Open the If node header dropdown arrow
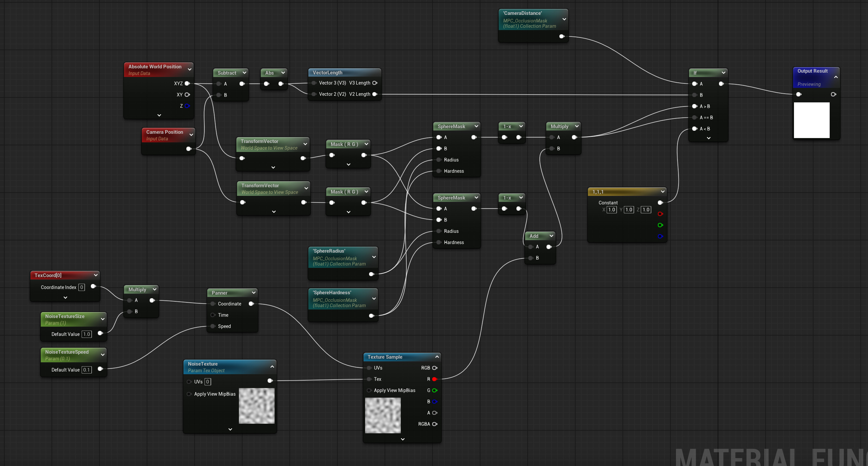This screenshot has width=868, height=466. click(723, 72)
